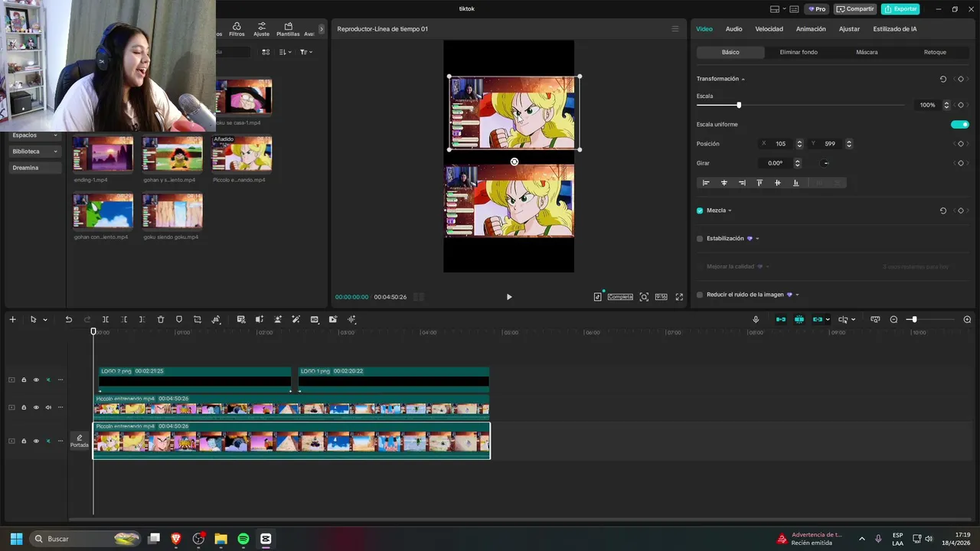This screenshot has height=551, width=980.
Task: Click the HD enhance icon in timeline toolbar
Action: (x=315, y=319)
